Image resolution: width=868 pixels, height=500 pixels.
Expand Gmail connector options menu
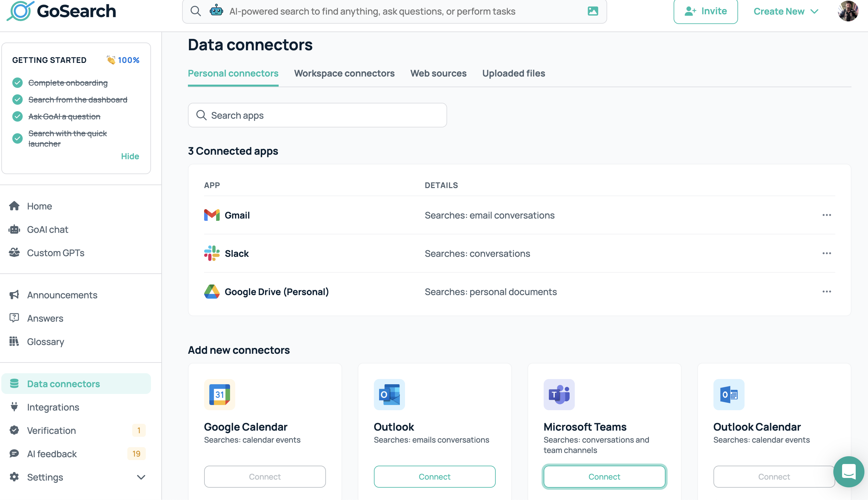tap(827, 215)
